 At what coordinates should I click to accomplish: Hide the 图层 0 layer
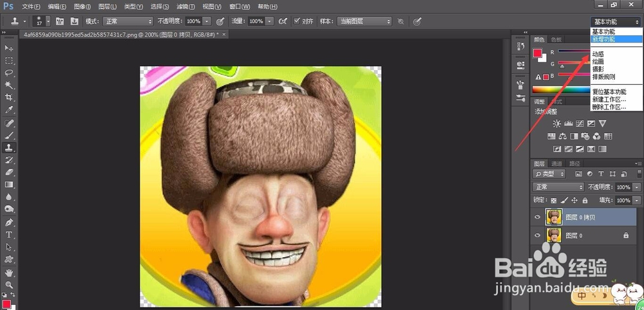pyautogui.click(x=537, y=235)
